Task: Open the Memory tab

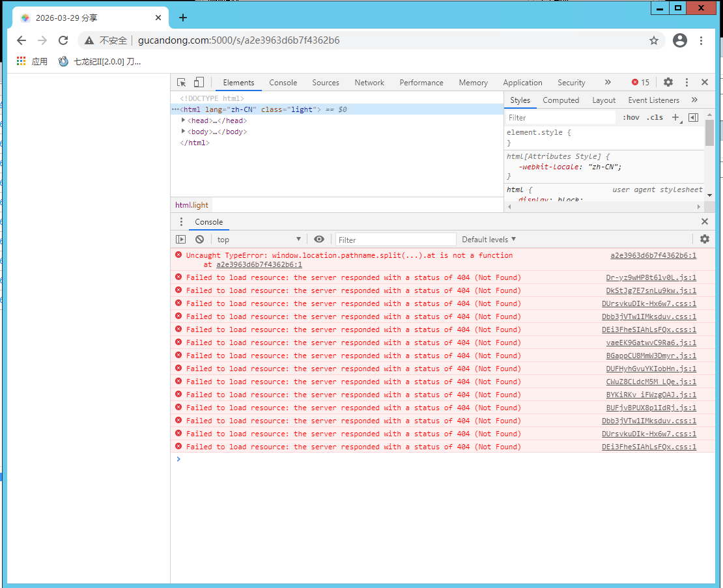Action: coord(473,83)
